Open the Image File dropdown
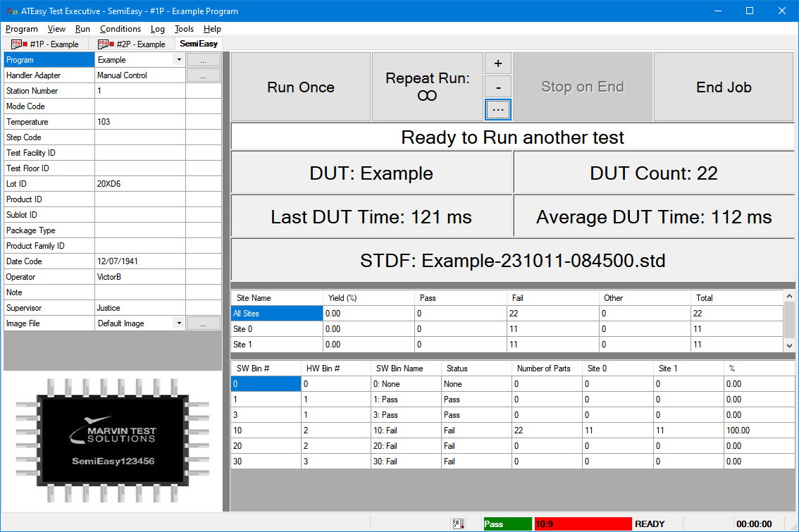799x532 pixels. click(x=178, y=323)
